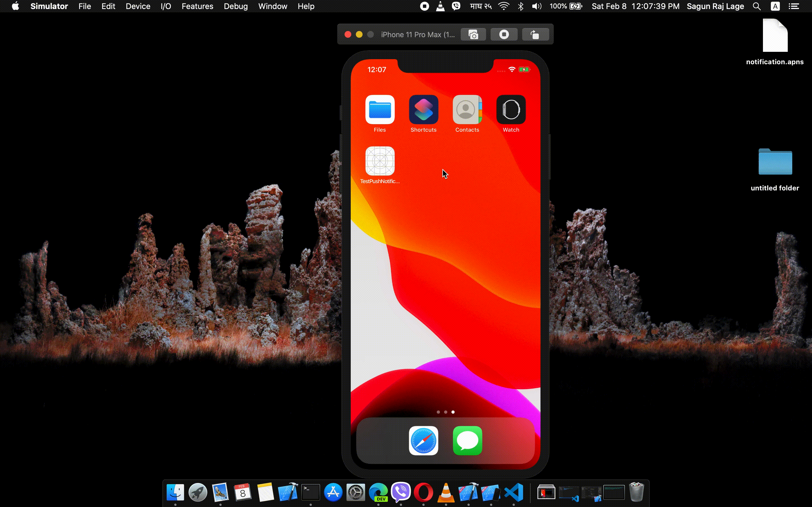
Task: Open the Features menu
Action: point(197,6)
